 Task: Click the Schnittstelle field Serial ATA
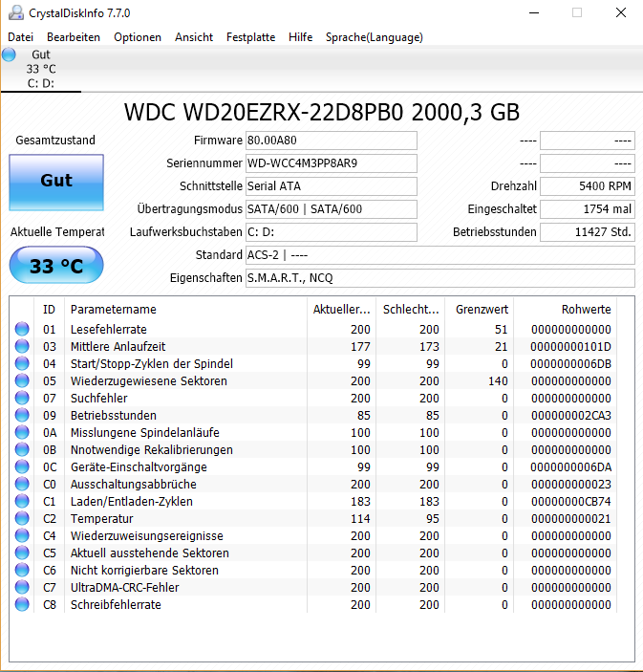click(332, 186)
